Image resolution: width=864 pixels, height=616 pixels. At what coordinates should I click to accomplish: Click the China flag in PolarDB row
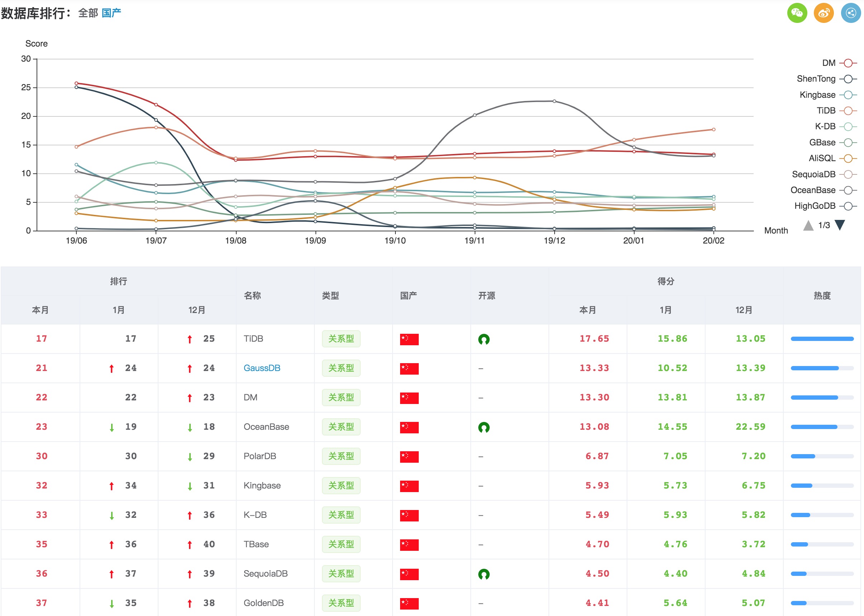409,457
